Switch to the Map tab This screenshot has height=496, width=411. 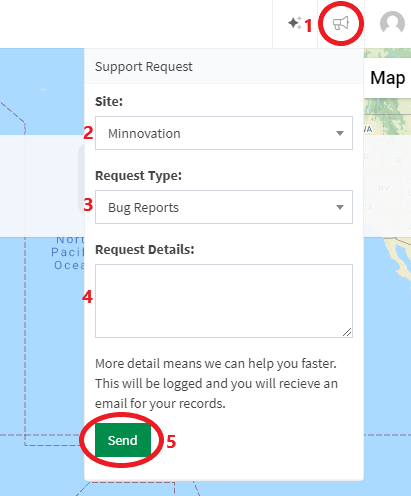tap(388, 78)
